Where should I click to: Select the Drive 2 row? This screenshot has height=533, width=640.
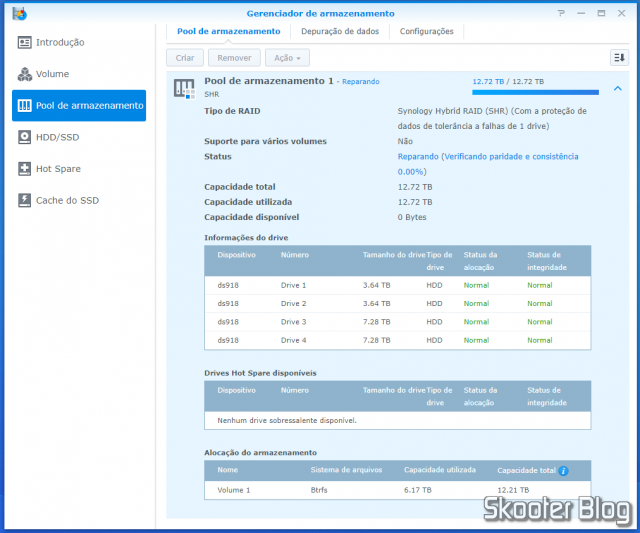click(398, 304)
